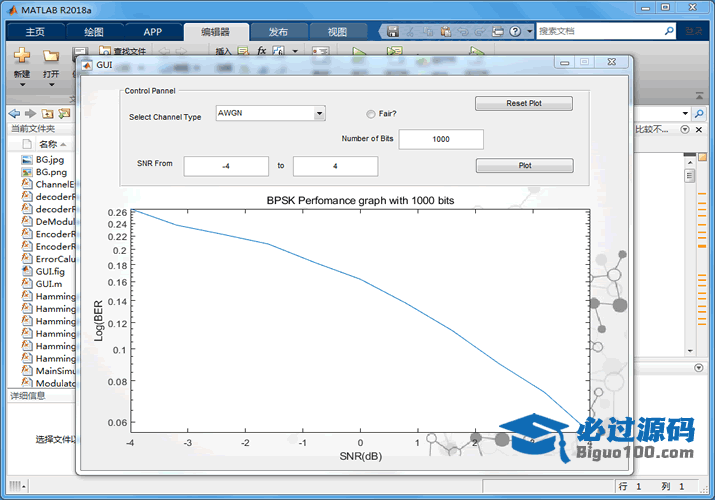Click the circled arrow actions button beside 比较不...

click(x=685, y=129)
